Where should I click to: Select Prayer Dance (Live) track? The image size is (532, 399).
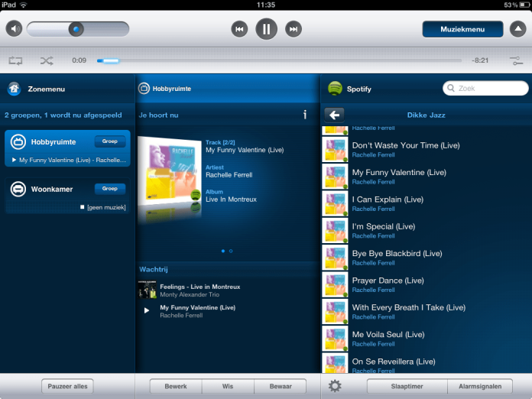[427, 284]
